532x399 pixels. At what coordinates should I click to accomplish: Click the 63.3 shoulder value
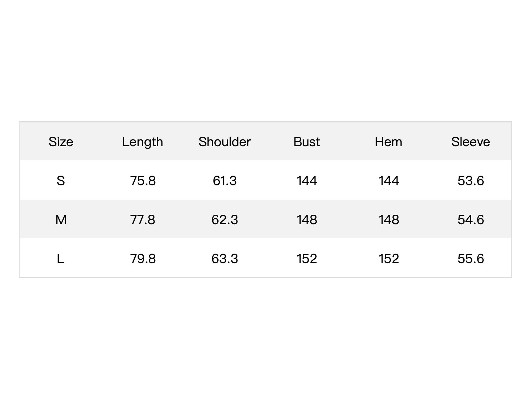pos(225,259)
